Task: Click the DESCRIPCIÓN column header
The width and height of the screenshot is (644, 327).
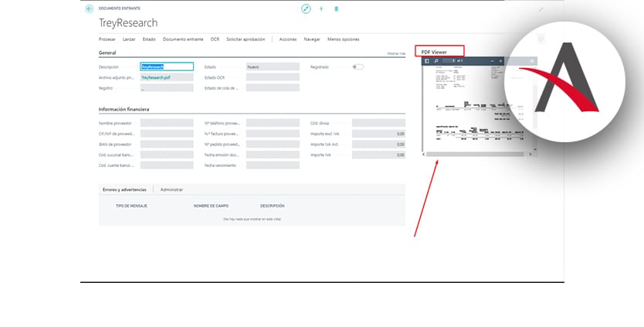Action: [273, 206]
